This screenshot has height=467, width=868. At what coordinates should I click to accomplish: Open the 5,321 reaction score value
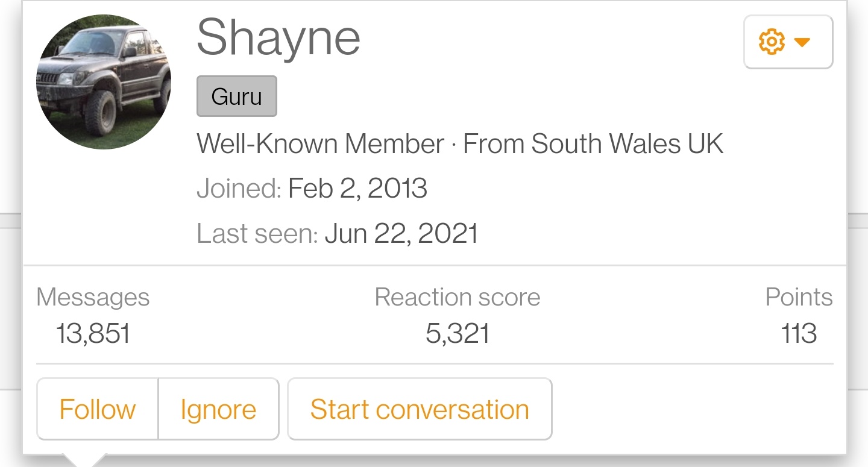point(458,333)
